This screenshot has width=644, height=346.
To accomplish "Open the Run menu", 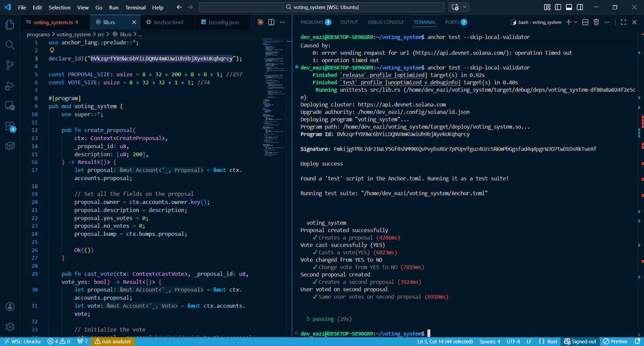I will pyautogui.click(x=114, y=8).
